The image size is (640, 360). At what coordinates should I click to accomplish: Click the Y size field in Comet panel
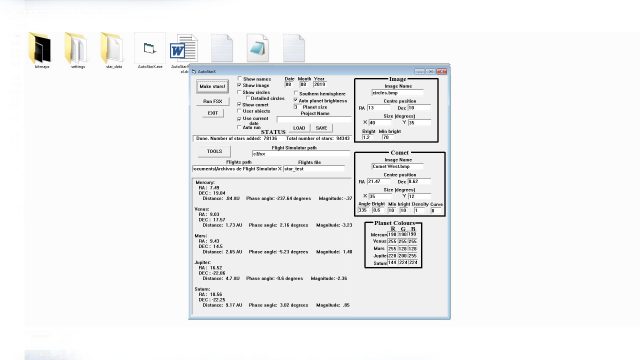pos(419,196)
